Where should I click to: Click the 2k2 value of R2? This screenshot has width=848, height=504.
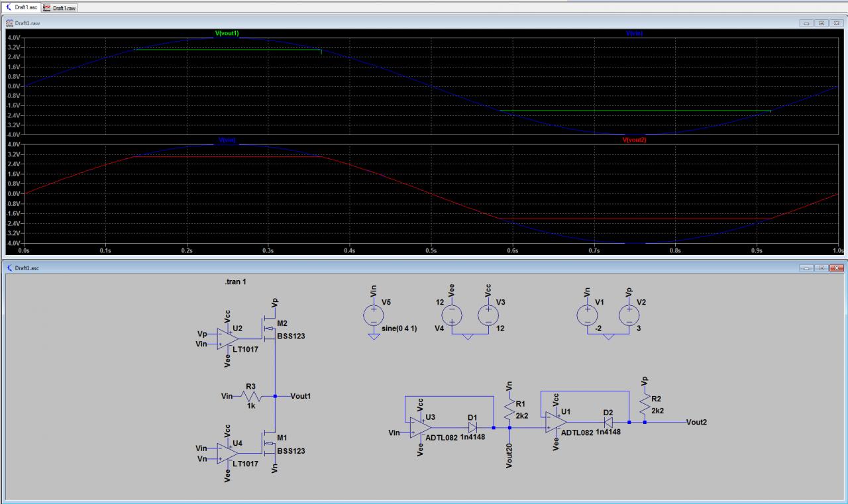pyautogui.click(x=657, y=410)
